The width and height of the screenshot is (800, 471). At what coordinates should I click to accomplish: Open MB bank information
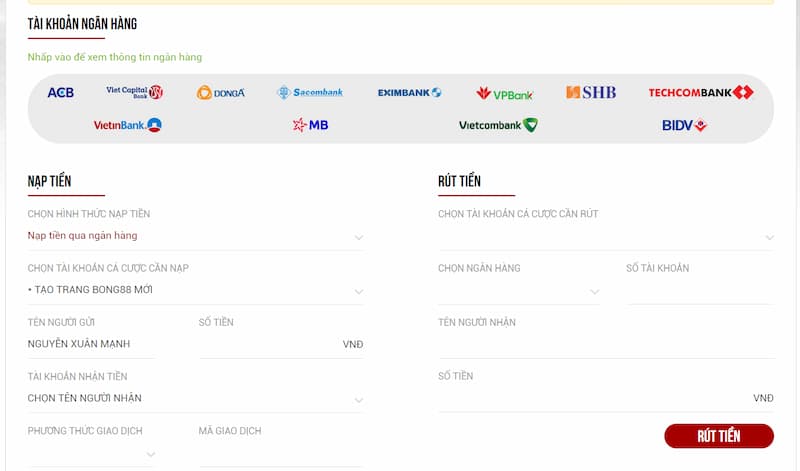click(x=310, y=126)
